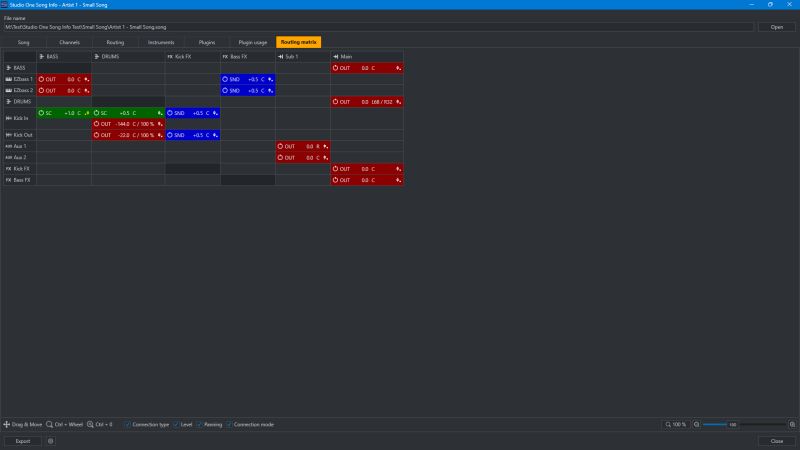Toggle power on EZbass 2 OUT connection

click(41, 90)
